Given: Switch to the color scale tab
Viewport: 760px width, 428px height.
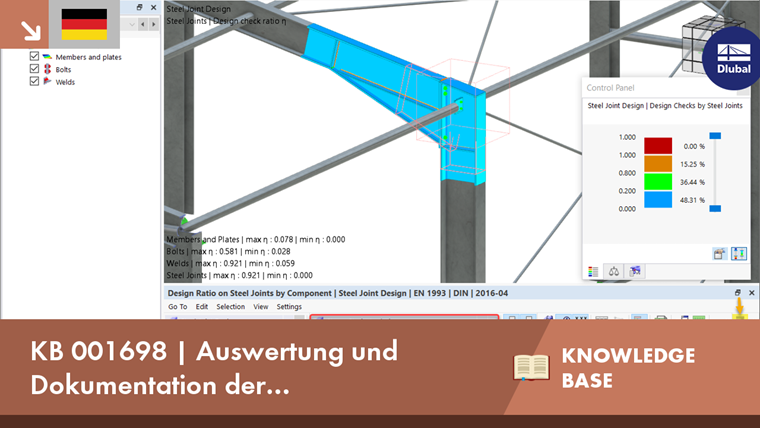Looking at the screenshot, I should 593,271.
